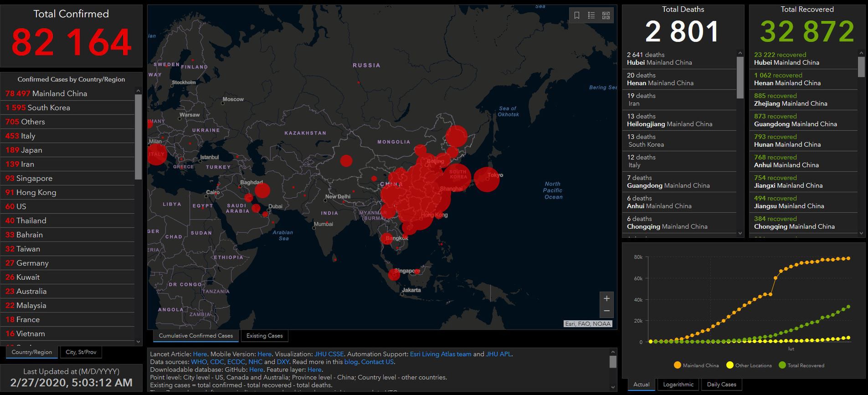Show the map legend list icon
The image size is (868, 395).
591,15
